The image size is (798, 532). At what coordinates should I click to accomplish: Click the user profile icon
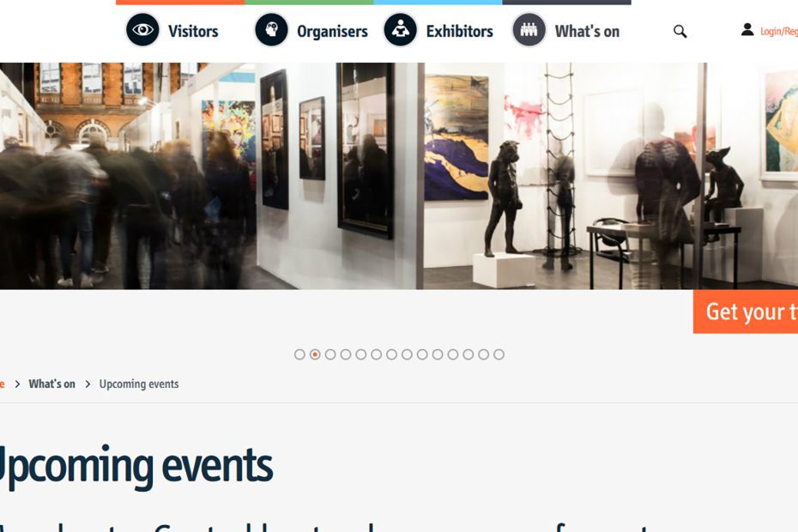[x=747, y=29]
